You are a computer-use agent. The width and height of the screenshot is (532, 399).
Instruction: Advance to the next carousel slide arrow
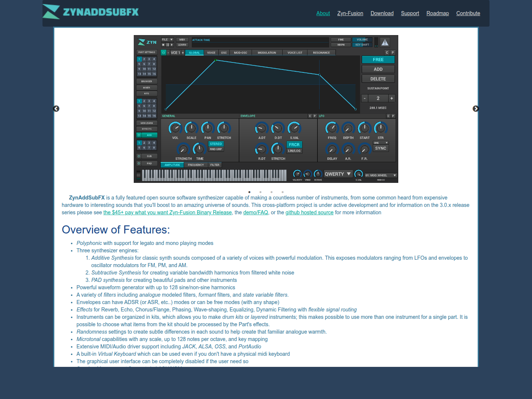click(x=476, y=109)
